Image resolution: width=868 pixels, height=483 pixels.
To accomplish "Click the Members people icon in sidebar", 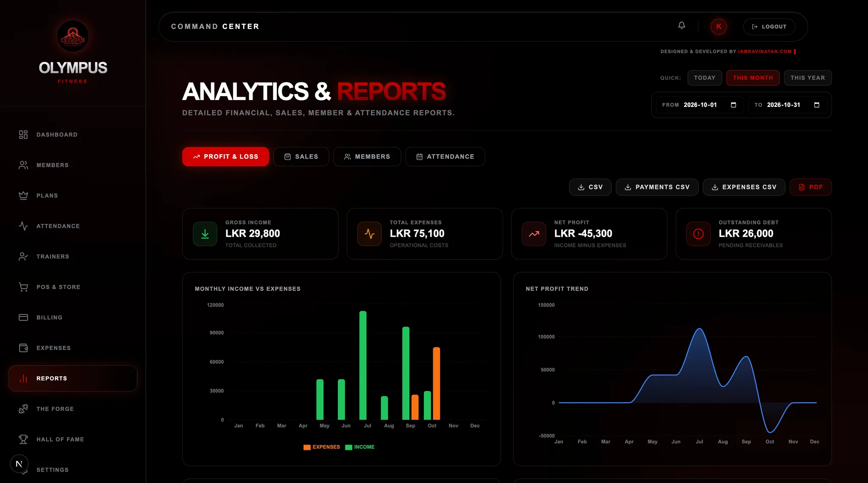I will (x=23, y=165).
